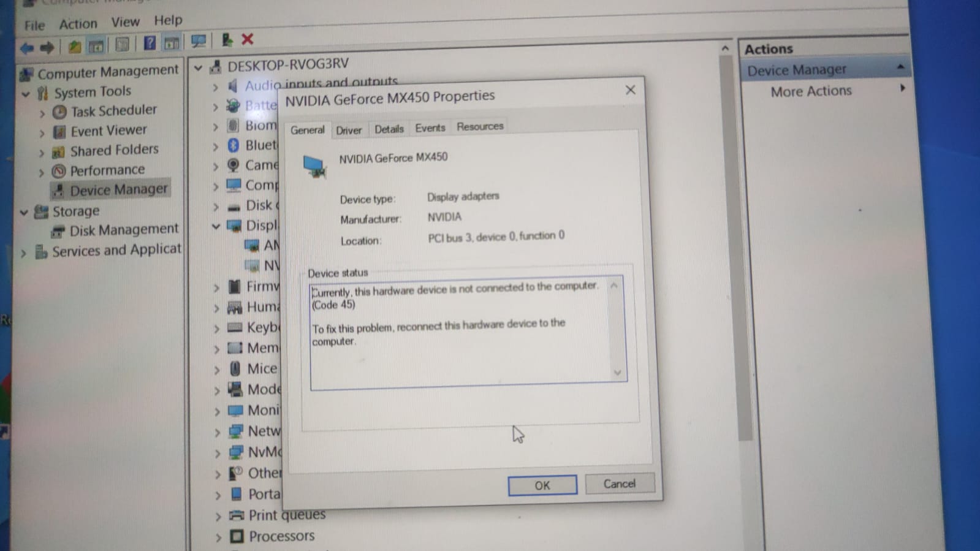
Task: Click the red X Uninstall device icon
Action: pyautogui.click(x=248, y=40)
